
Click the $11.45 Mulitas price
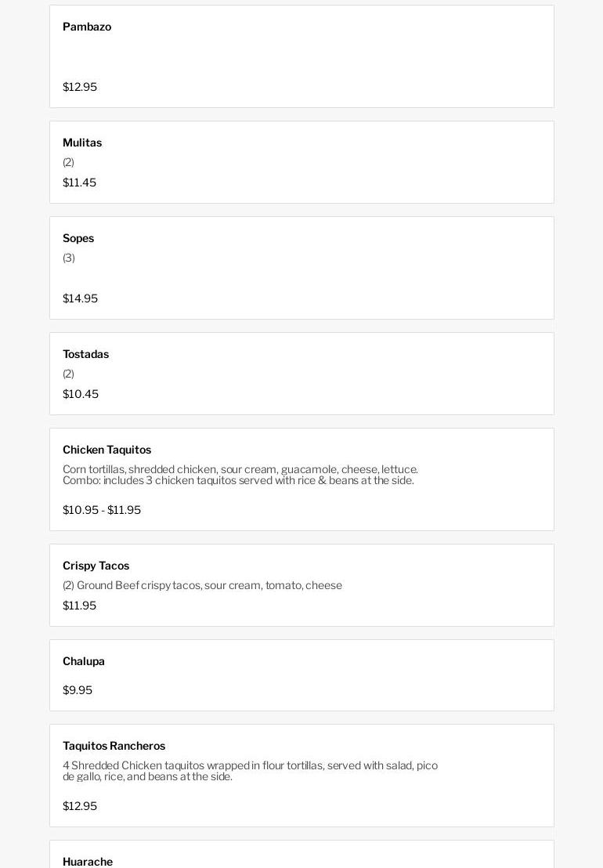tap(79, 183)
